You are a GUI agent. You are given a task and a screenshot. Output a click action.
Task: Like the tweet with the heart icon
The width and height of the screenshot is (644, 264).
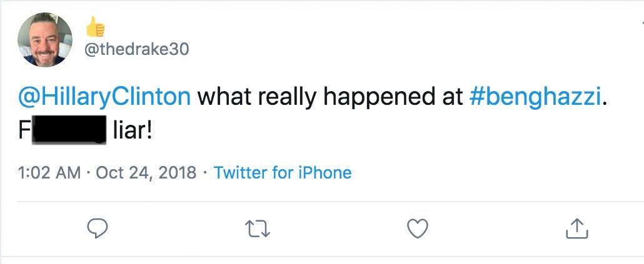coord(417,229)
